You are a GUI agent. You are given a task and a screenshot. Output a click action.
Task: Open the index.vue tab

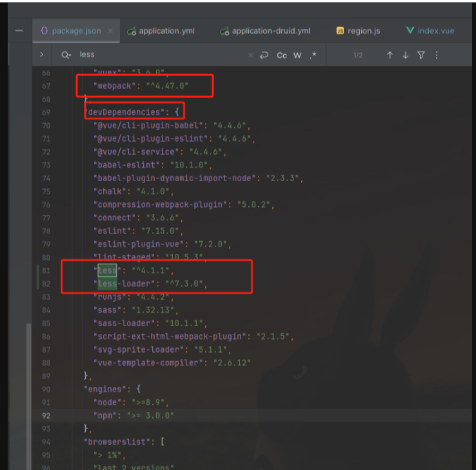click(430, 31)
